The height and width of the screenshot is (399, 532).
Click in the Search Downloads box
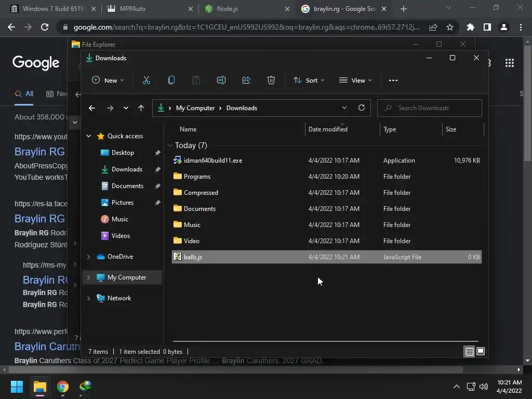[x=429, y=108]
